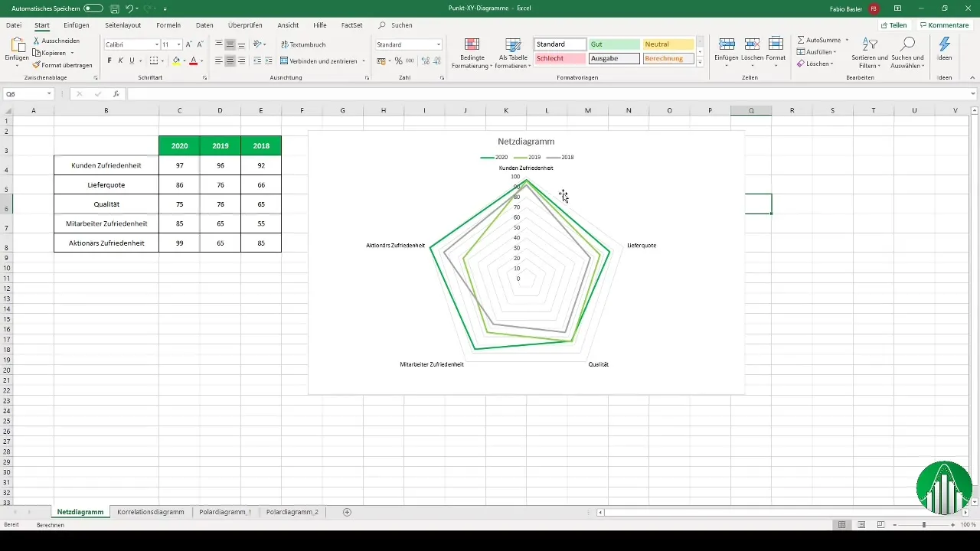Open the Formeln ribbon tab
The image size is (980, 551).
pos(168,25)
